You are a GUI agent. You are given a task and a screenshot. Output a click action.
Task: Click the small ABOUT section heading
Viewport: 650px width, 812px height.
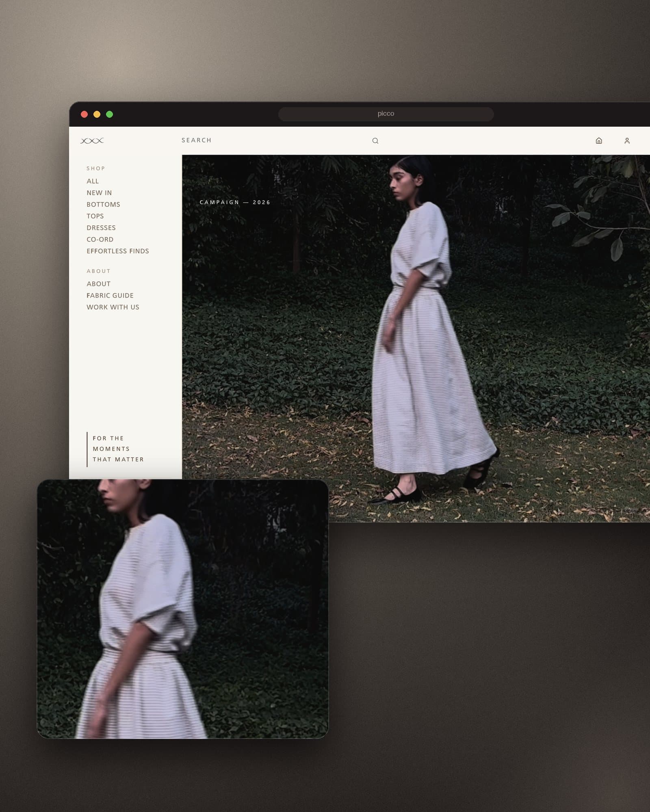point(98,271)
